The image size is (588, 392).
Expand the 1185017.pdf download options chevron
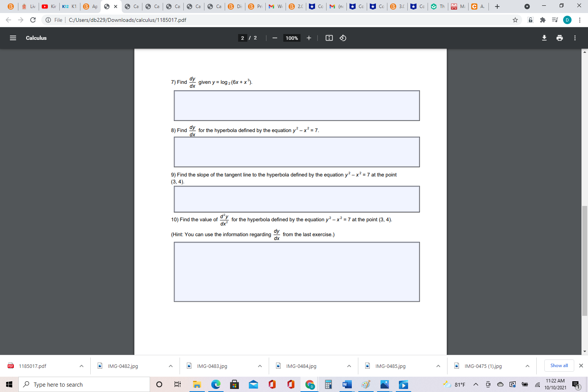click(81, 366)
